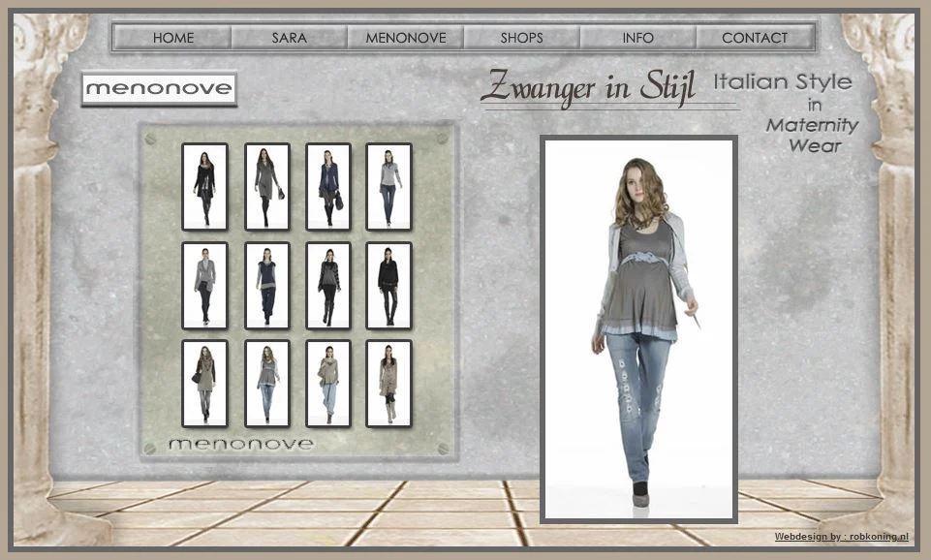This screenshot has height=560, width=931.
Task: Open thumbnail of gray dress with handbag
Action: pos(266,187)
